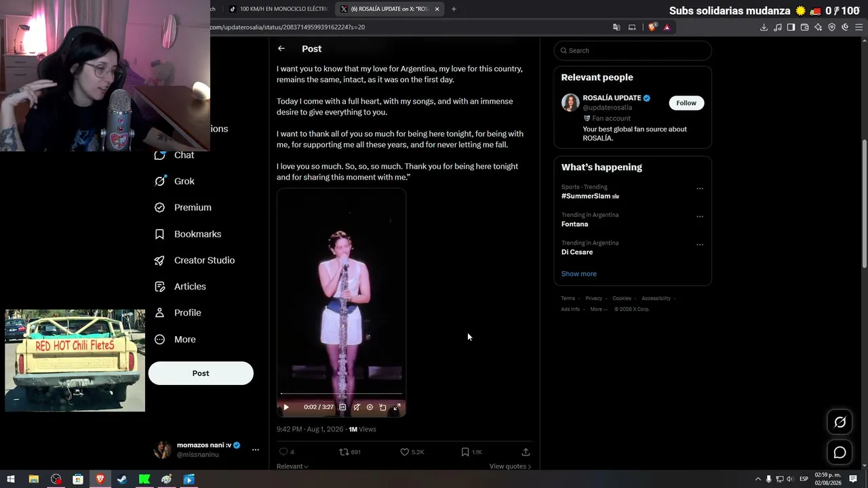Play the Rosalía video
Viewport: 868px width, 488px height.
point(286,407)
